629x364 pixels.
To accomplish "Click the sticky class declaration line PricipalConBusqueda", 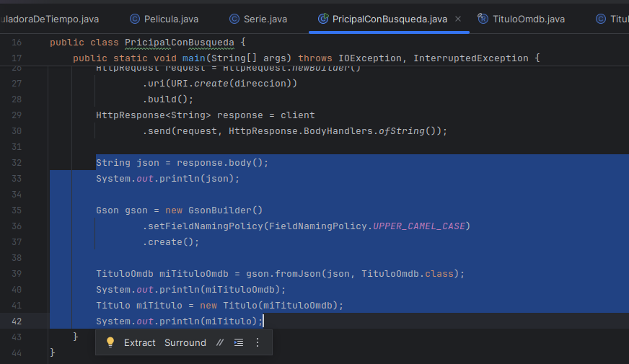I will [180, 42].
